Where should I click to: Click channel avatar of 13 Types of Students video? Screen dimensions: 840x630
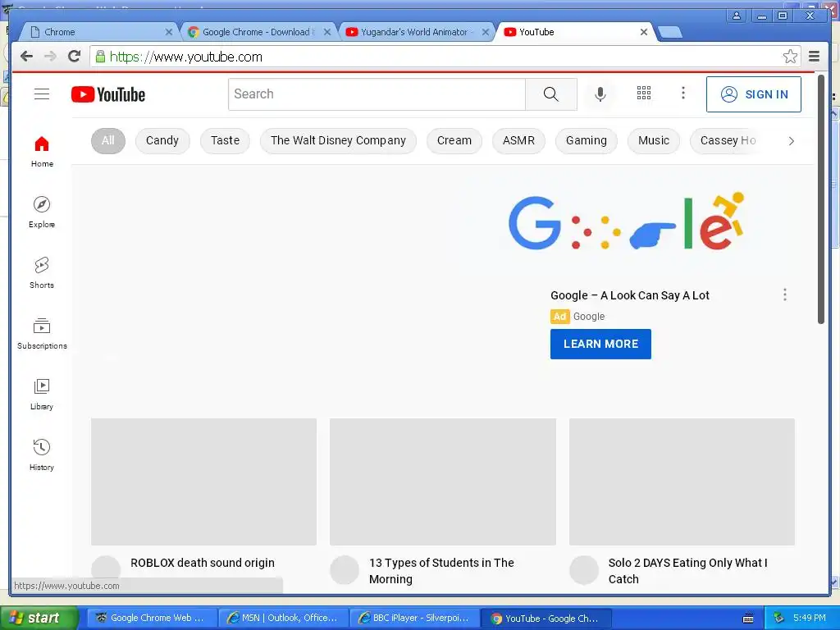(x=345, y=569)
